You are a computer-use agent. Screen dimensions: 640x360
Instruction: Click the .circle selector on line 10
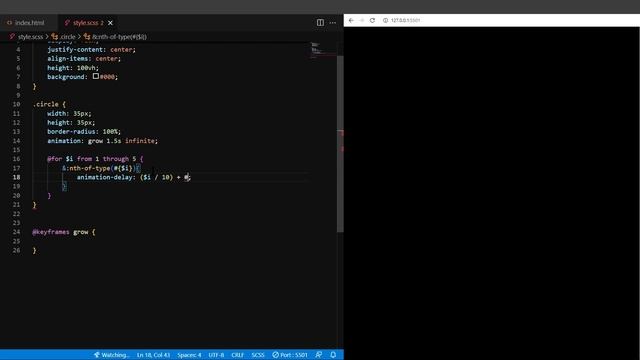point(46,104)
